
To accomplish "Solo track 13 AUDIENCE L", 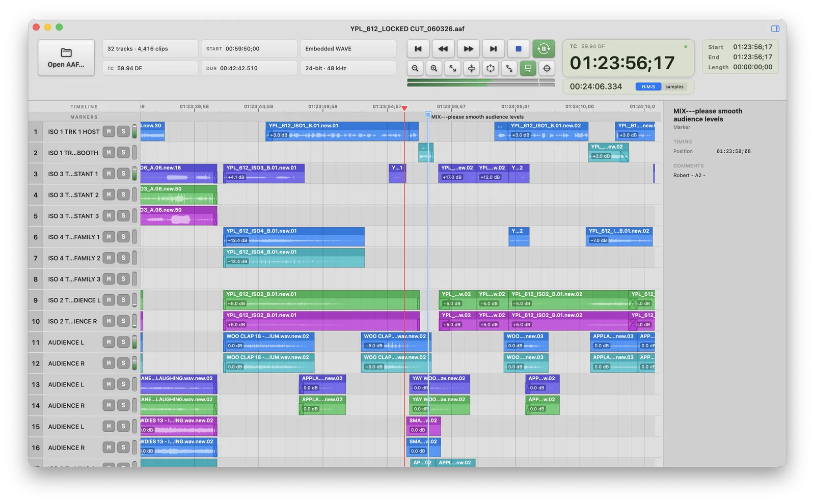I will 123,384.
